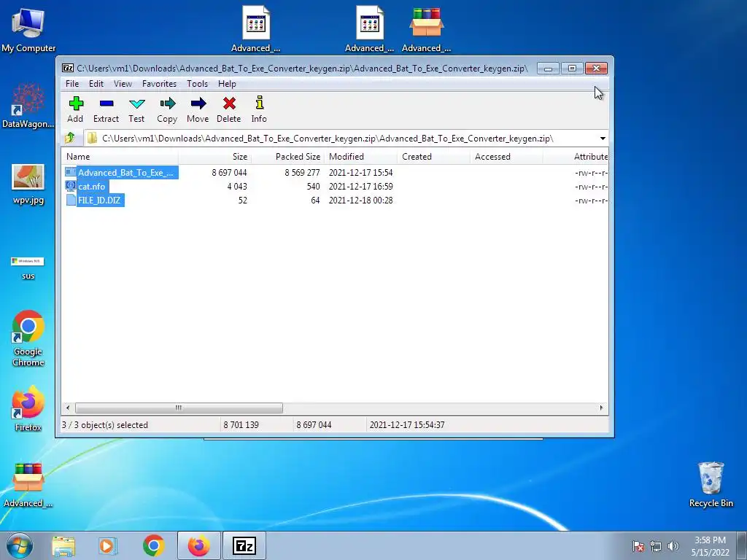Screen dimensions: 747x560
Task: Click the network tray icon
Action: click(x=656, y=546)
